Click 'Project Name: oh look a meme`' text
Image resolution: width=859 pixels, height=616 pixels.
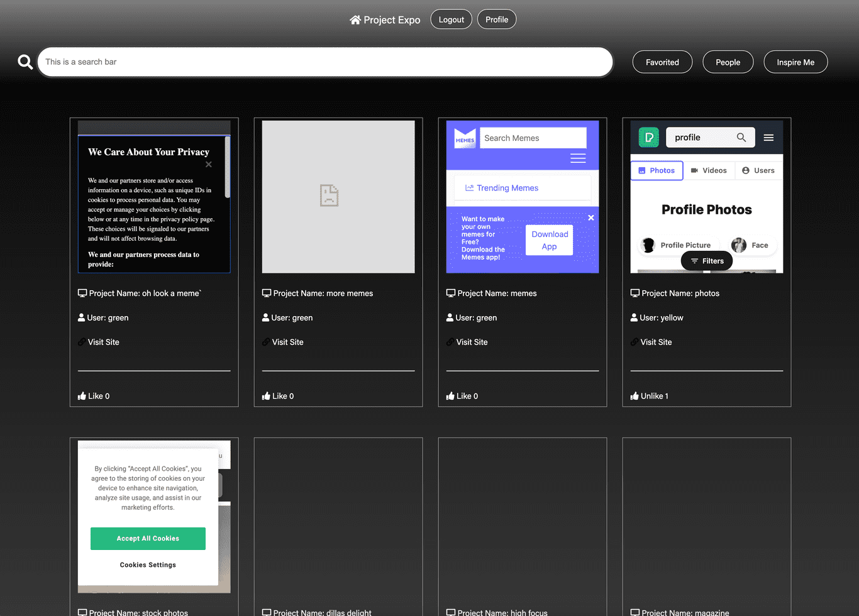tap(145, 293)
